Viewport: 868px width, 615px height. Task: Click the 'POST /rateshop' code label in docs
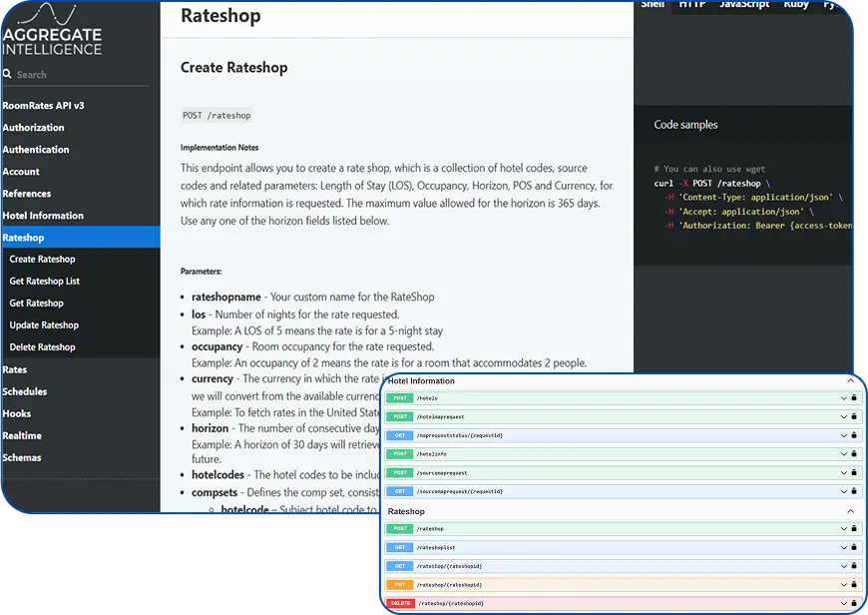coord(217,115)
